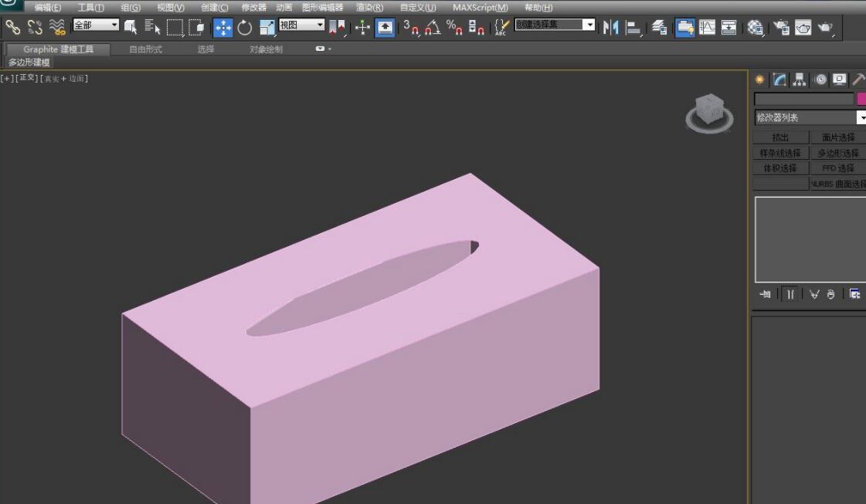Toggle the Window/Crossing selection icon
This screenshot has height=504, width=866.
197,27
